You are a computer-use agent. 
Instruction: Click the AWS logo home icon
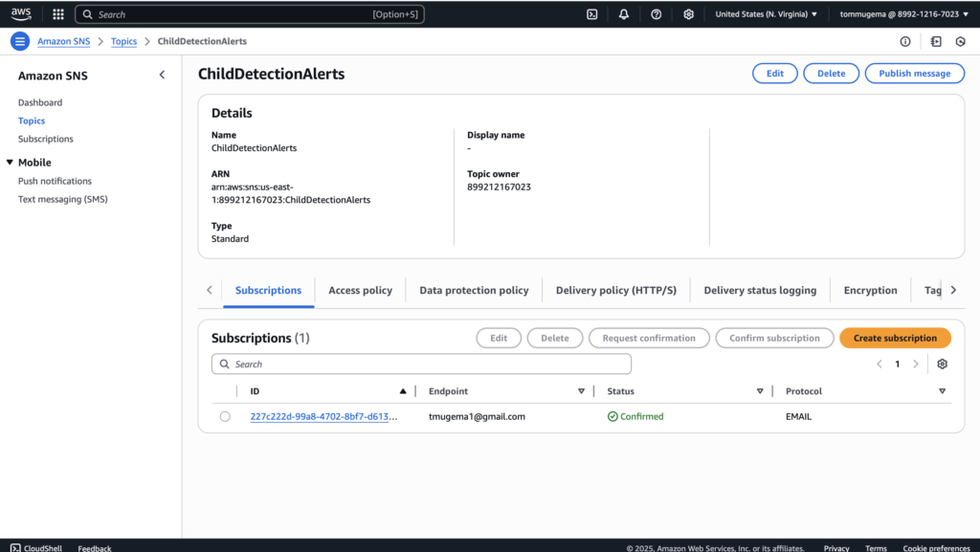pos(21,14)
